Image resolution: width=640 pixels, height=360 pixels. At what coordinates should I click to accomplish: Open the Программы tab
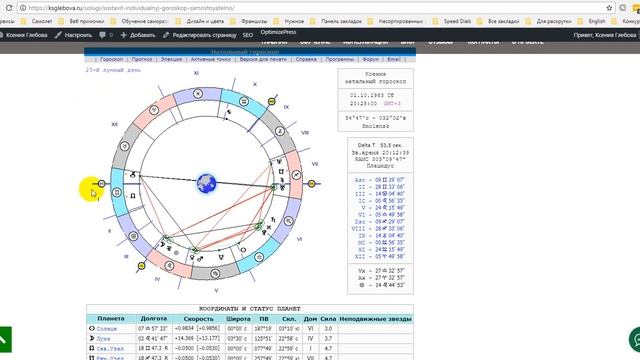[x=340, y=59]
